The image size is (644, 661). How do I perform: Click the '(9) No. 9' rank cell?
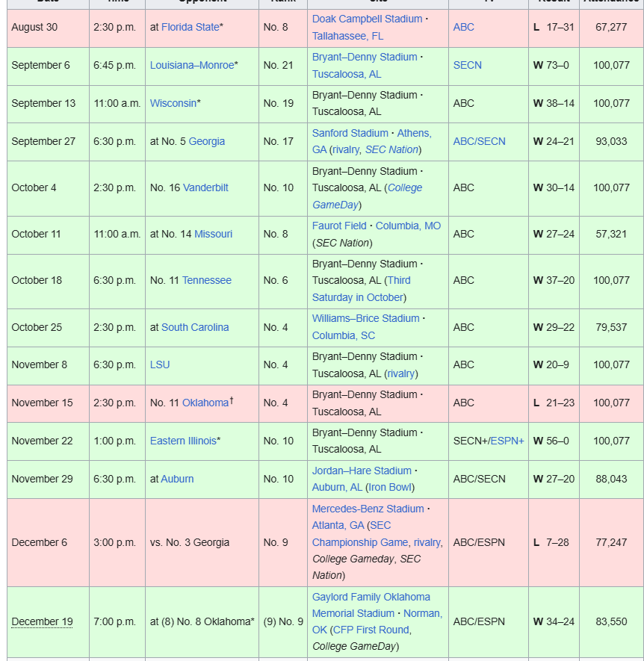click(x=283, y=622)
